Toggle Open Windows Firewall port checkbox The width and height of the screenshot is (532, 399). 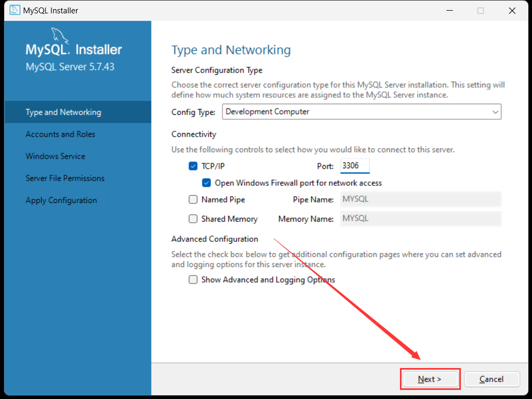coord(206,183)
